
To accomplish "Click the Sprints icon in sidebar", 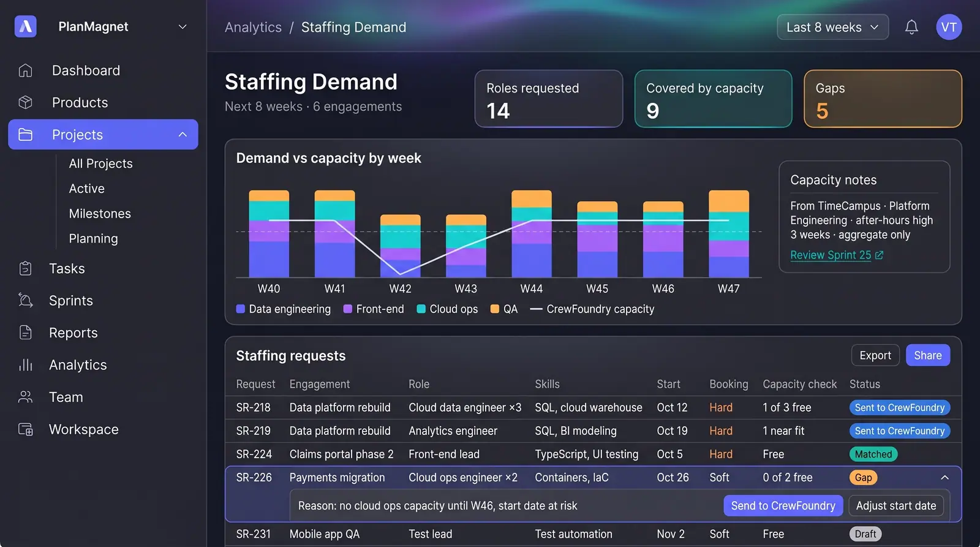I will click(x=25, y=300).
